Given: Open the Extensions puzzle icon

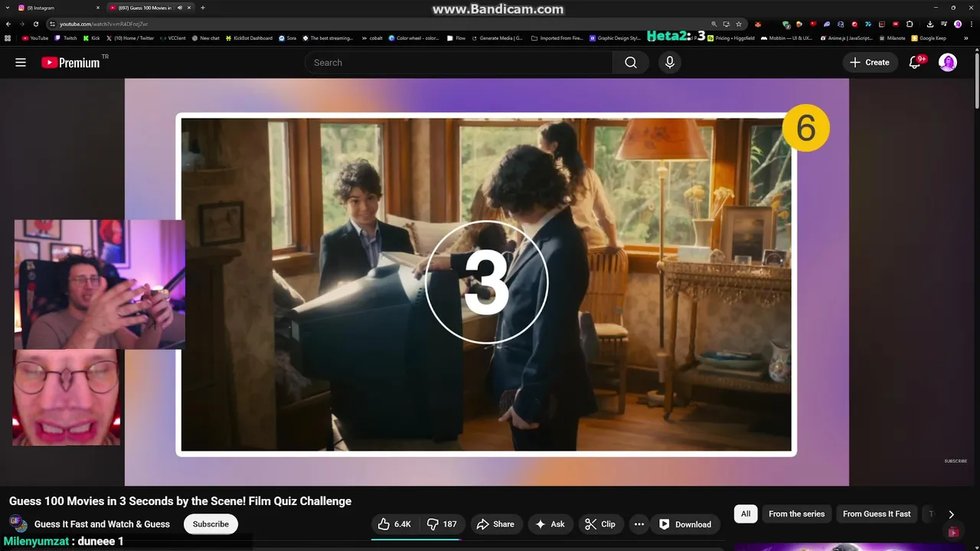Looking at the screenshot, I should (x=910, y=24).
